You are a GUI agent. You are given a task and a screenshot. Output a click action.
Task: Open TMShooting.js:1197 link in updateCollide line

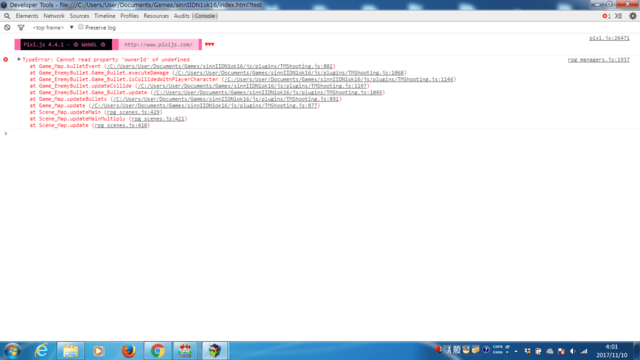coord(252,86)
